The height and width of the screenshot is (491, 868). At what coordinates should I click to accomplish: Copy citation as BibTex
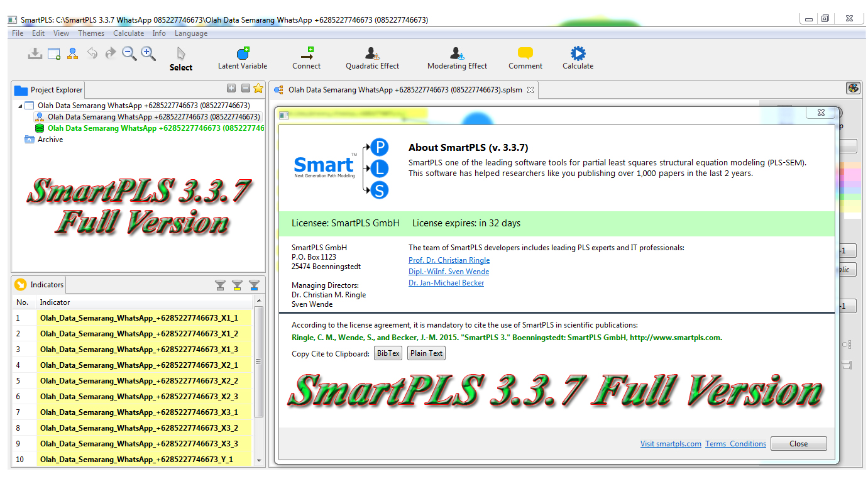pyautogui.click(x=388, y=353)
